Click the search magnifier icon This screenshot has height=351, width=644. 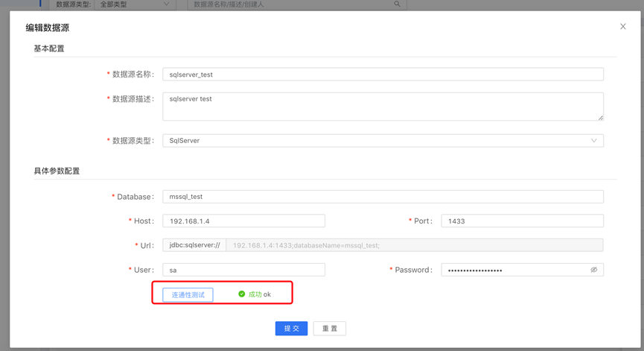(397, 4)
